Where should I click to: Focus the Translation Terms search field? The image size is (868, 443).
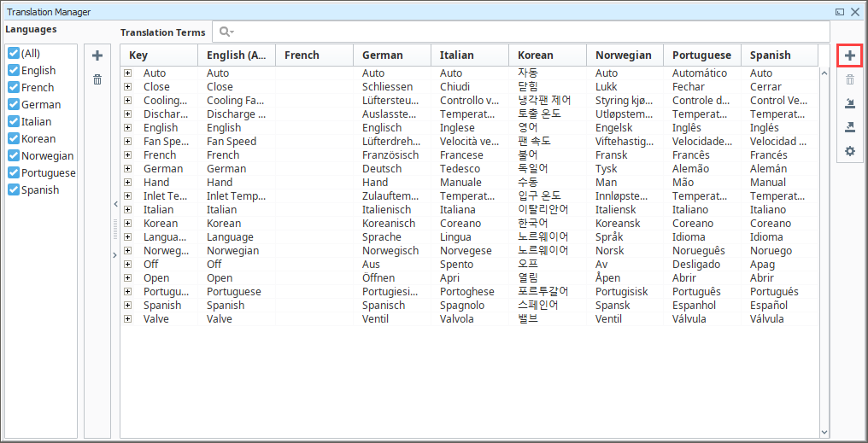click(x=521, y=32)
